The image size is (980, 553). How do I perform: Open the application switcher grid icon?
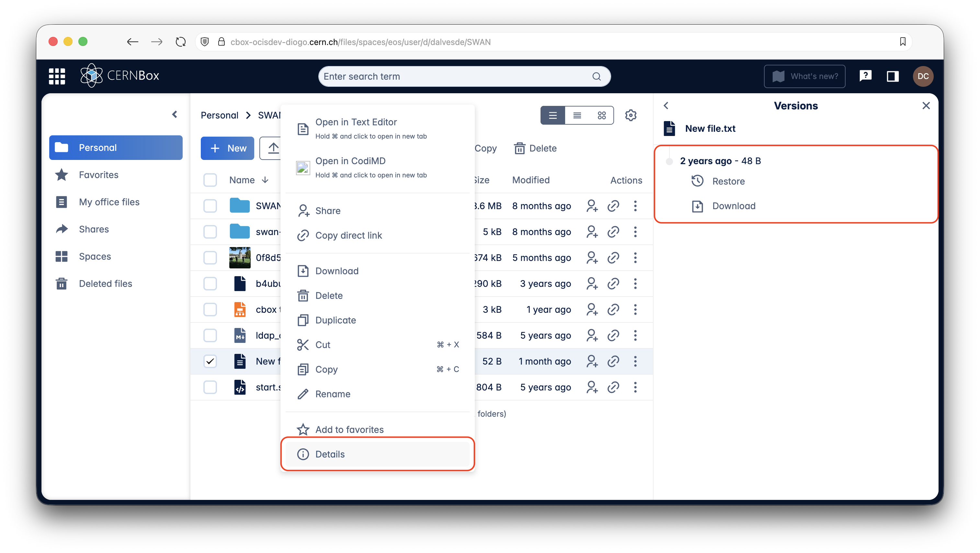57,76
